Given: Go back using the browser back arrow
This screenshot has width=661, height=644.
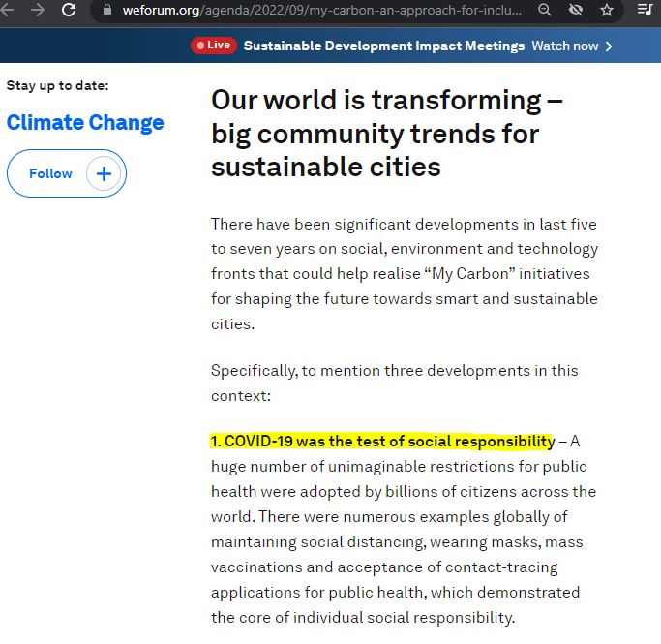Looking at the screenshot, I should tap(7, 10).
